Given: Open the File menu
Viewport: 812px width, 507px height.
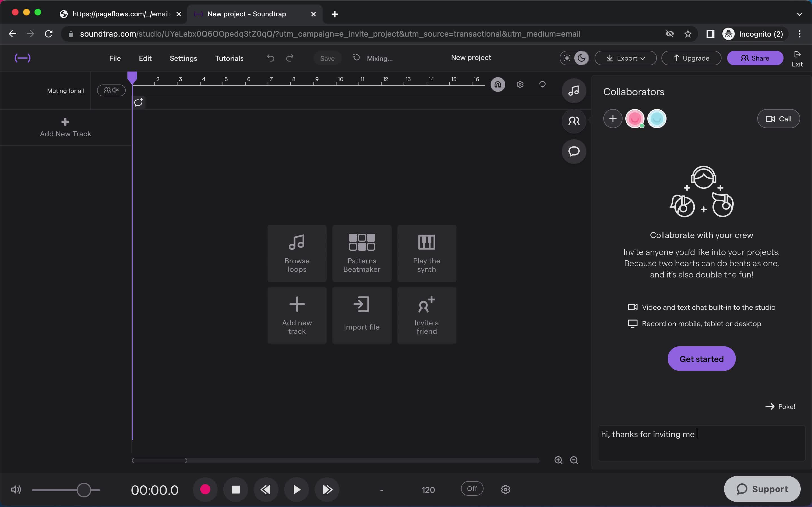Looking at the screenshot, I should point(114,58).
